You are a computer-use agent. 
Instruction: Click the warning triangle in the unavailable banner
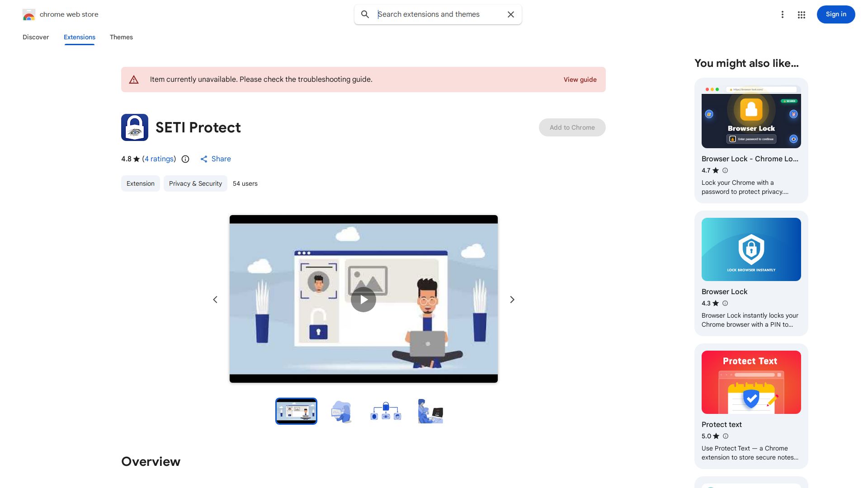click(134, 80)
